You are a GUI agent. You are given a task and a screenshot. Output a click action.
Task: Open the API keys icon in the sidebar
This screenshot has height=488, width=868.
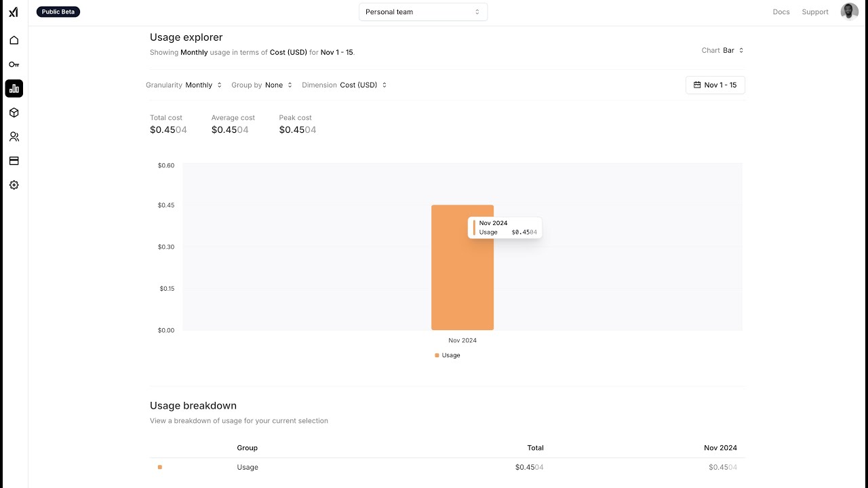point(14,64)
